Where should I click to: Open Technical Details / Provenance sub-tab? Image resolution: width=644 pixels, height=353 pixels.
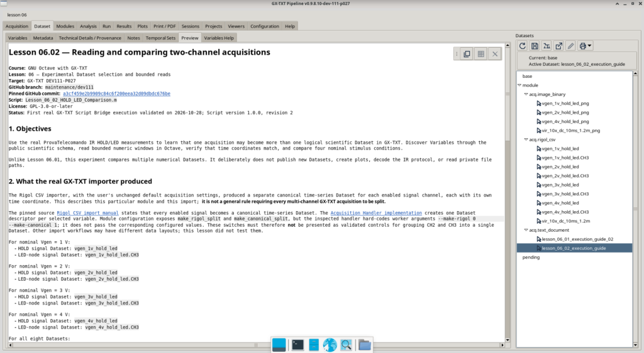click(x=90, y=38)
